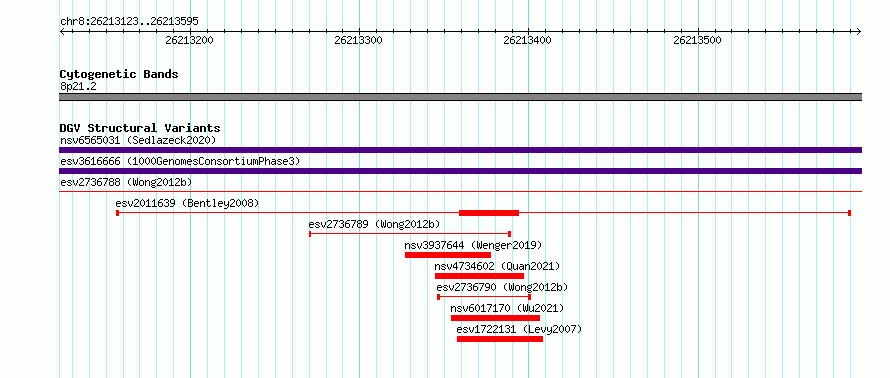Click the left arrow end of the ruler
Image resolution: width=890 pixels, height=378 pixels.
[62, 31]
